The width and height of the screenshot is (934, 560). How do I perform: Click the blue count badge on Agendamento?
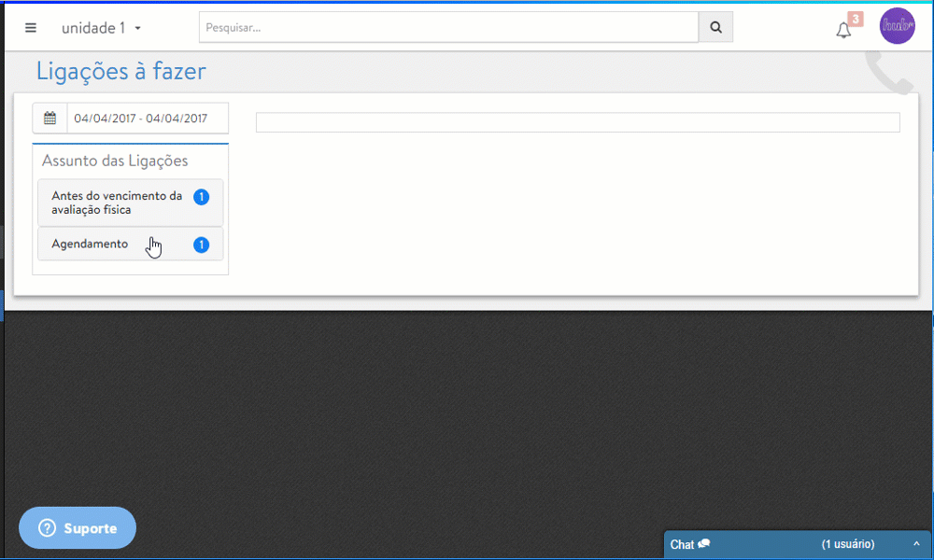point(201,245)
